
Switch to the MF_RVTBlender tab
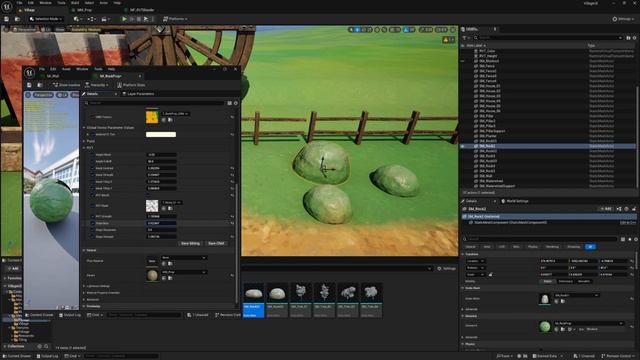(x=142, y=10)
